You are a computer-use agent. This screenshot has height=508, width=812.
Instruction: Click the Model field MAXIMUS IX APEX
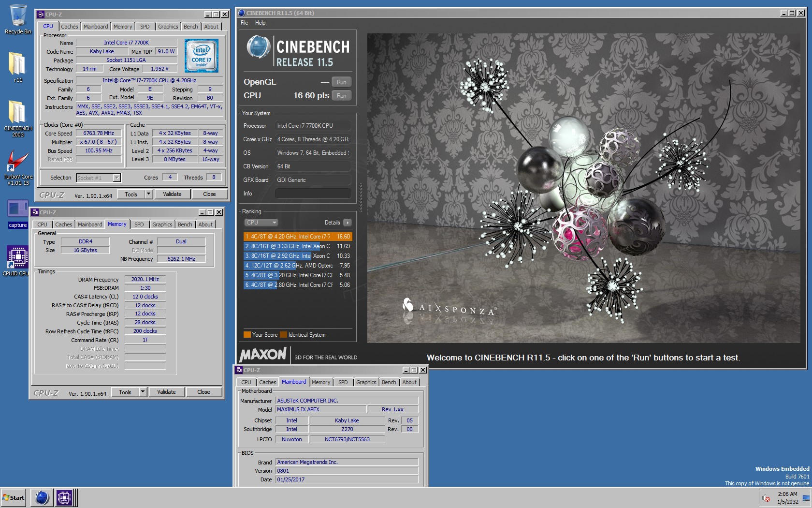pos(321,409)
